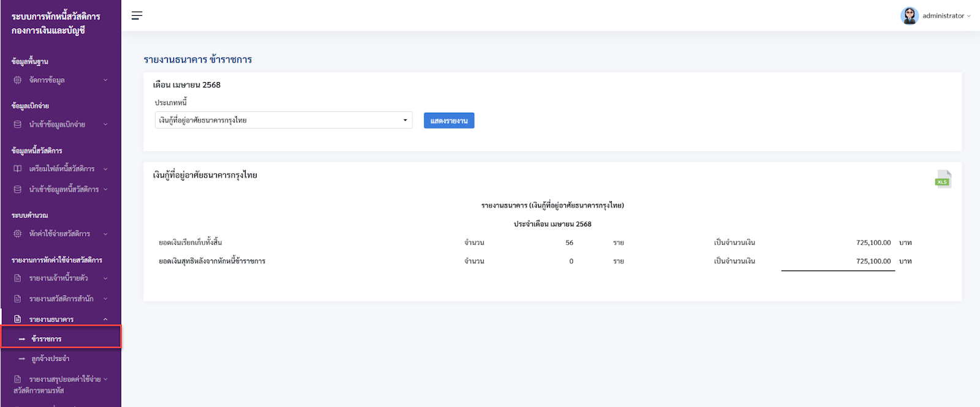Click the เงินกู้ที่อยู่อาศัยธนาคารกรุงไทย section heading
The height and width of the screenshot is (407, 980).
point(205,175)
